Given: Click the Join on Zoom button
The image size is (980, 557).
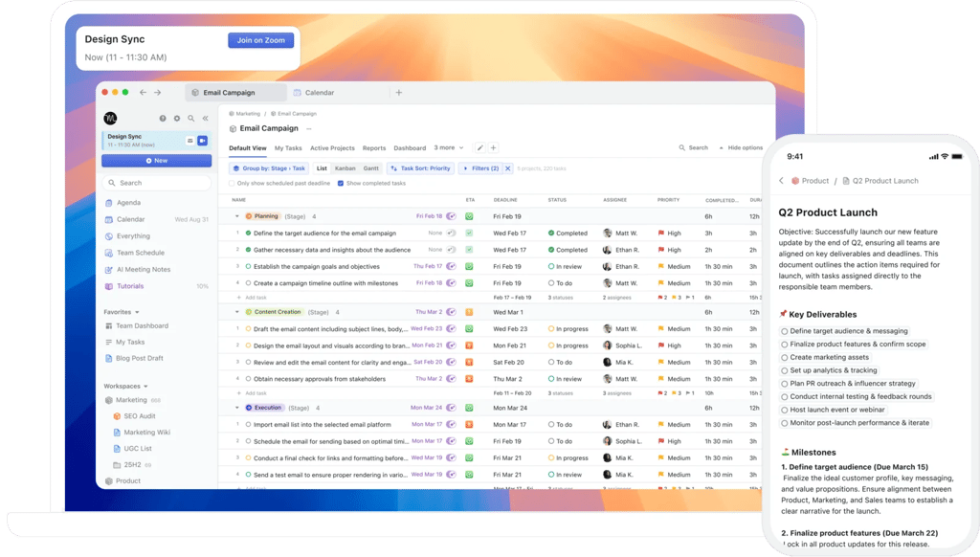Looking at the screenshot, I should [260, 40].
